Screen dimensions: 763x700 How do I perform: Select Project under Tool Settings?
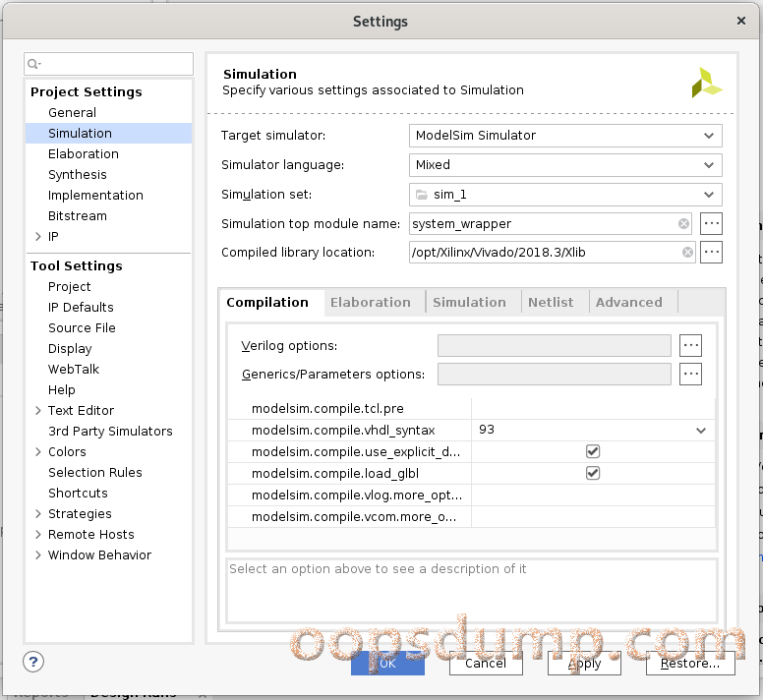click(69, 287)
